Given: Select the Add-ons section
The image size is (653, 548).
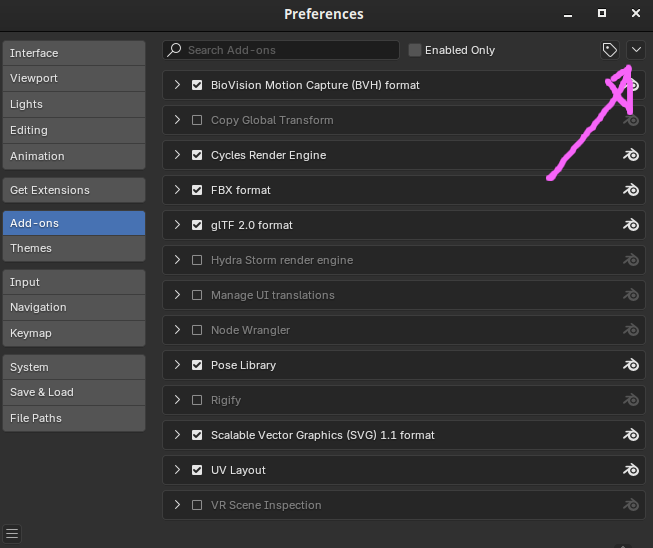Looking at the screenshot, I should pyautogui.click(x=74, y=223).
